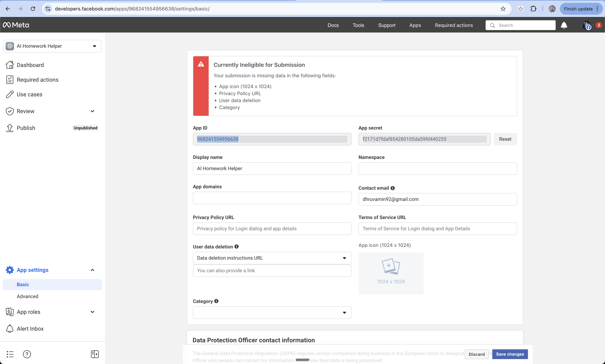Open Required actions in top navigation

click(454, 25)
